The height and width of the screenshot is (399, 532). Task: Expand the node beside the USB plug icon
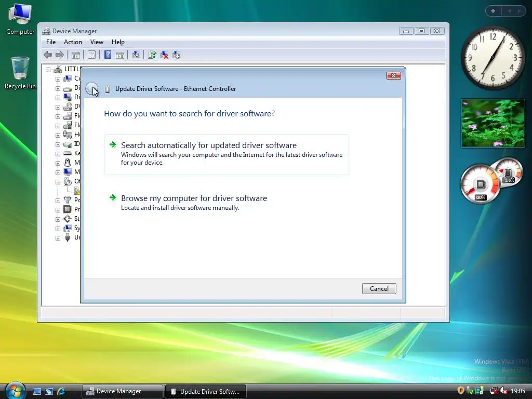pyautogui.click(x=58, y=238)
